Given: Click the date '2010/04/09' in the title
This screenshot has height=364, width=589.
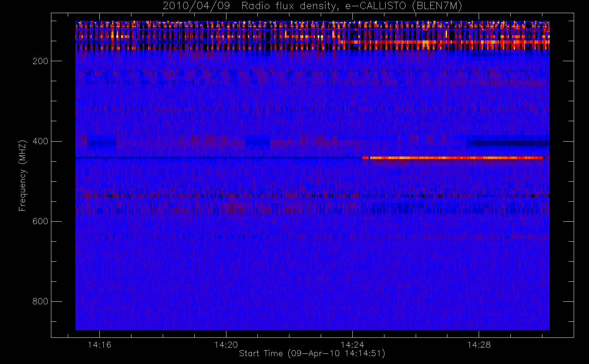Looking at the screenshot, I should [x=196, y=6].
